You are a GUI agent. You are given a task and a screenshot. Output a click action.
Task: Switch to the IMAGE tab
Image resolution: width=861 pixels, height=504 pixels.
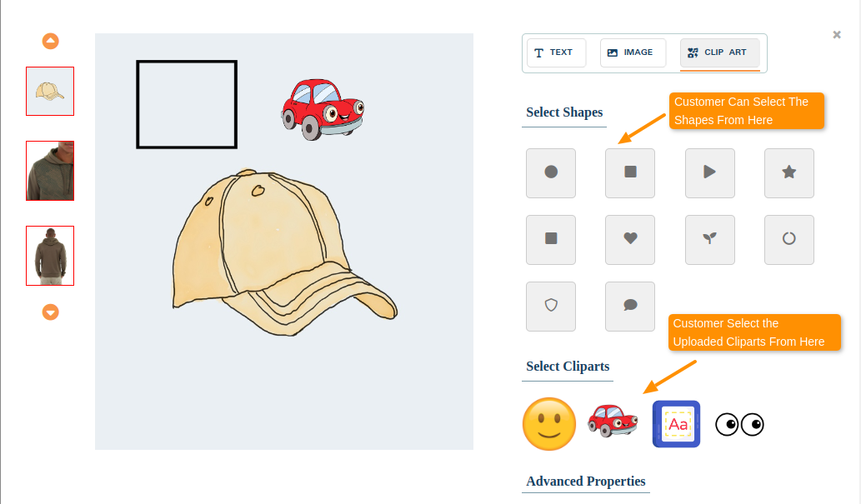[633, 52]
